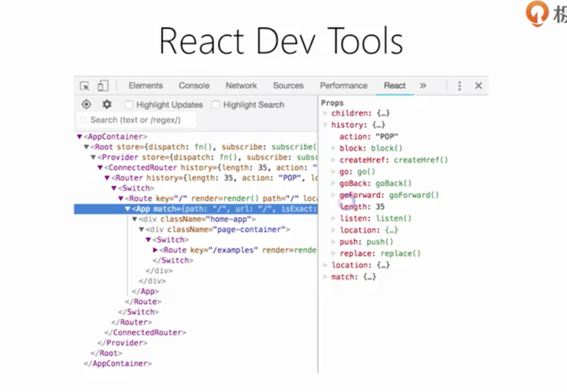Screen dimensions: 567x392
Task: Collapse the AppContainer tree node
Action: click(79, 137)
